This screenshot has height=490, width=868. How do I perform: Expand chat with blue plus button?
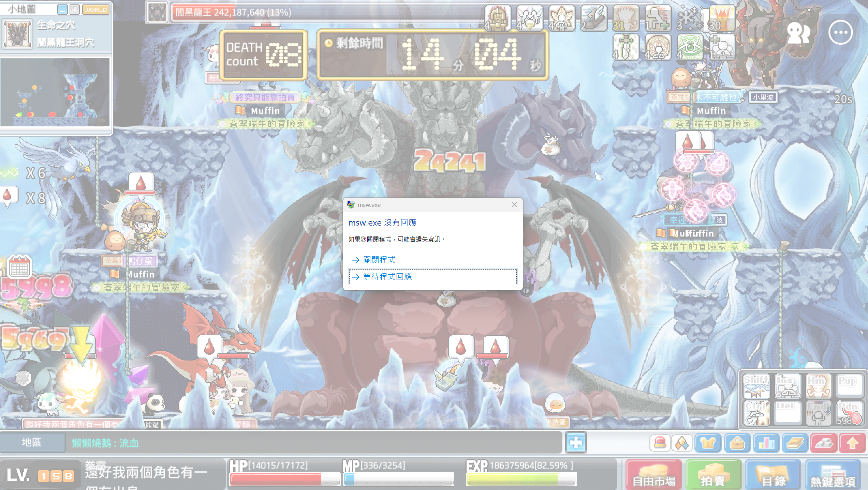coord(576,443)
